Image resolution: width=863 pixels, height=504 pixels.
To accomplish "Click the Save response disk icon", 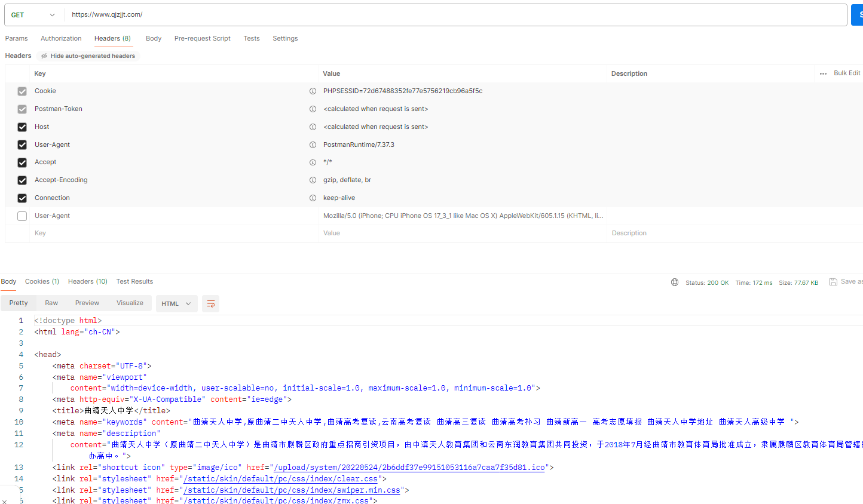I will point(833,282).
